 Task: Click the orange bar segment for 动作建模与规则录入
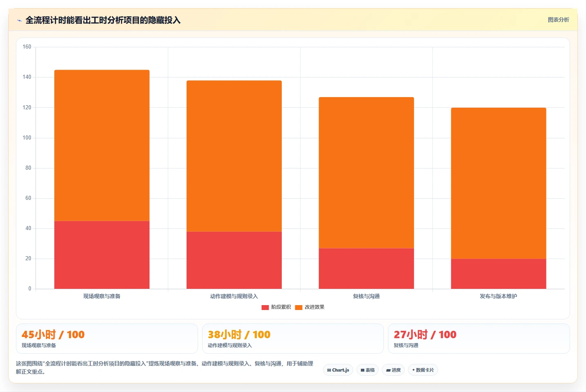[234, 156]
